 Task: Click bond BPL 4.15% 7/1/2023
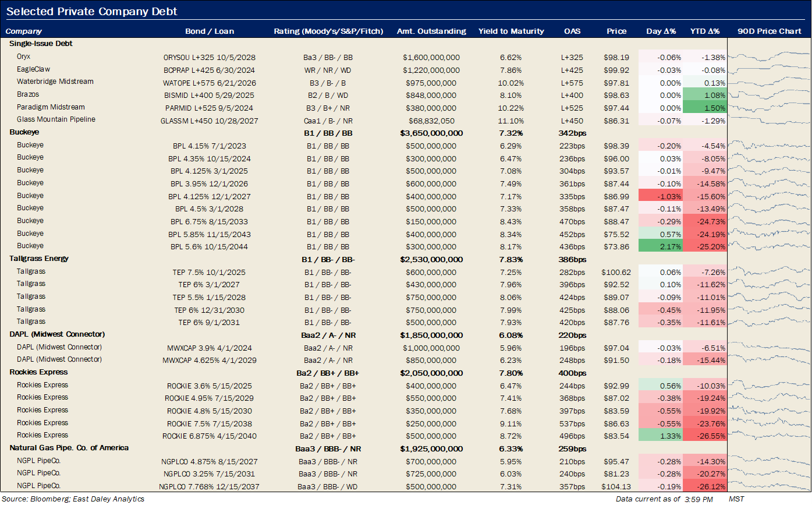pyautogui.click(x=210, y=146)
